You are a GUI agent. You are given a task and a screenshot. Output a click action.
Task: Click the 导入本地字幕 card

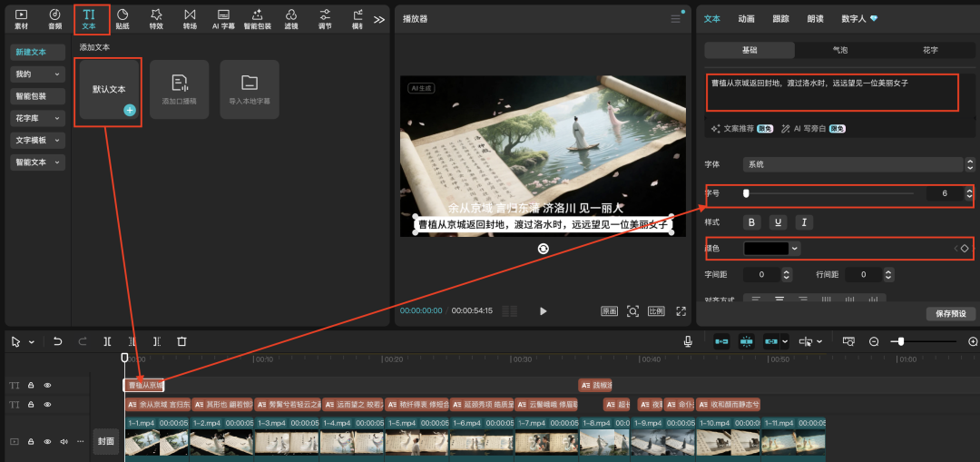250,89
